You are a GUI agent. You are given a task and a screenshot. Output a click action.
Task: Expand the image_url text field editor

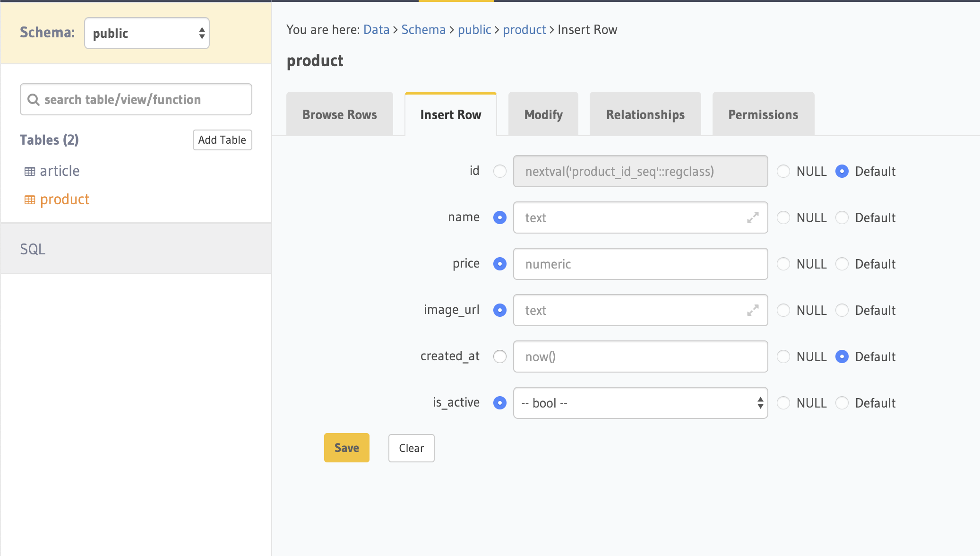(x=753, y=310)
